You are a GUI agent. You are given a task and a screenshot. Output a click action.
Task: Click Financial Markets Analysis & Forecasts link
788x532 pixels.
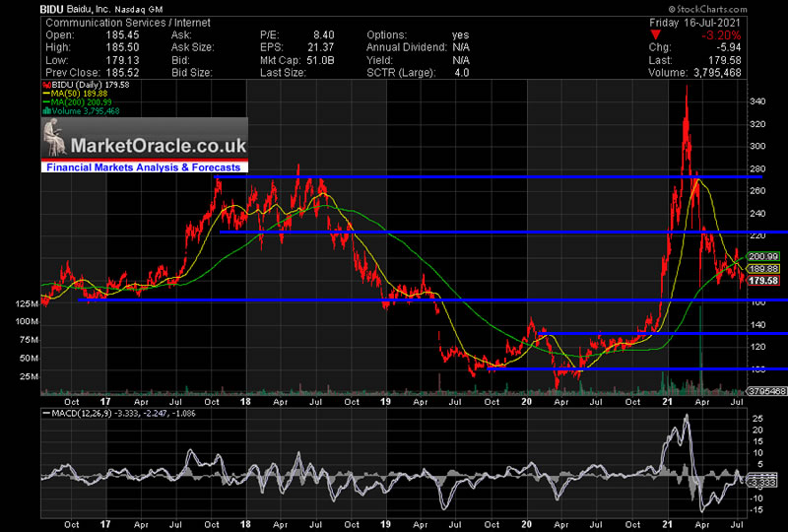click(x=144, y=168)
